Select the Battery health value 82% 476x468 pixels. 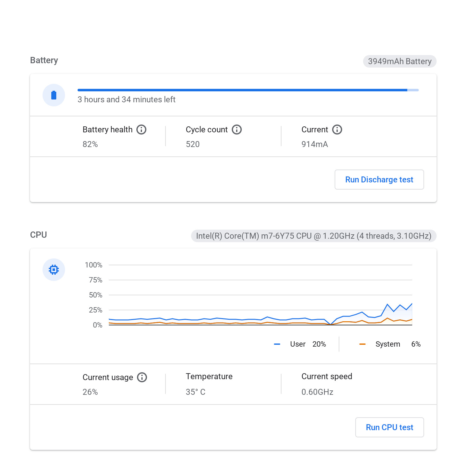coord(90,144)
